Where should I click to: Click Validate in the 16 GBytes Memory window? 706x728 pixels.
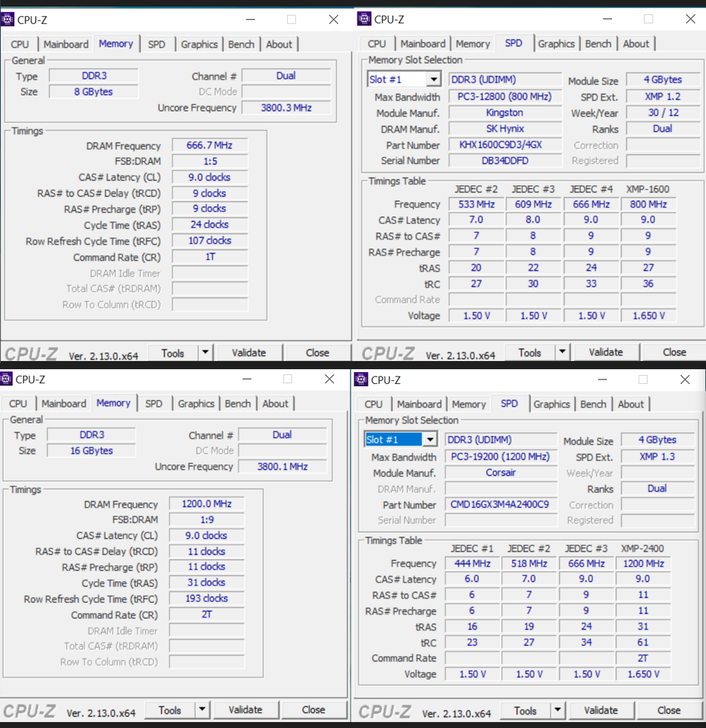(x=245, y=710)
